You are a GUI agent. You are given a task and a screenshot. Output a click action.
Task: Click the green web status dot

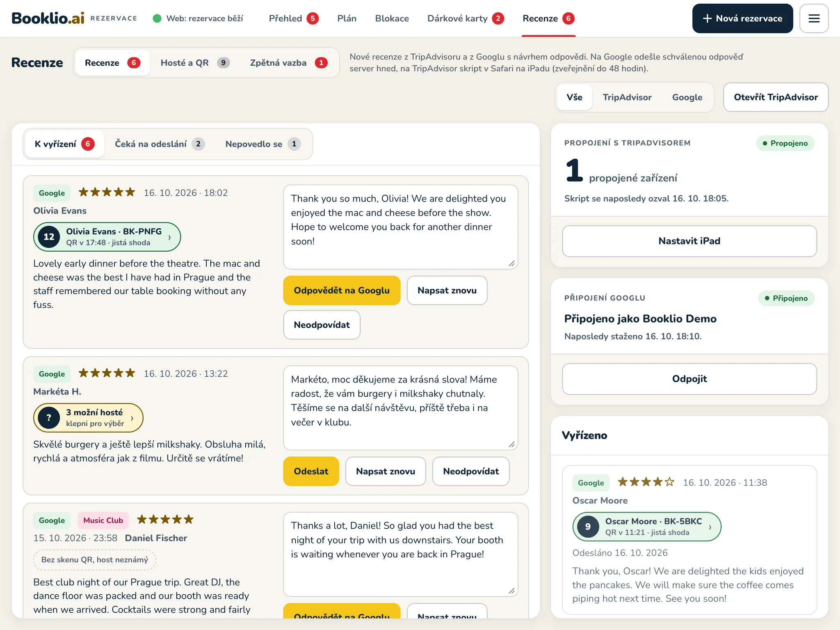(x=157, y=18)
